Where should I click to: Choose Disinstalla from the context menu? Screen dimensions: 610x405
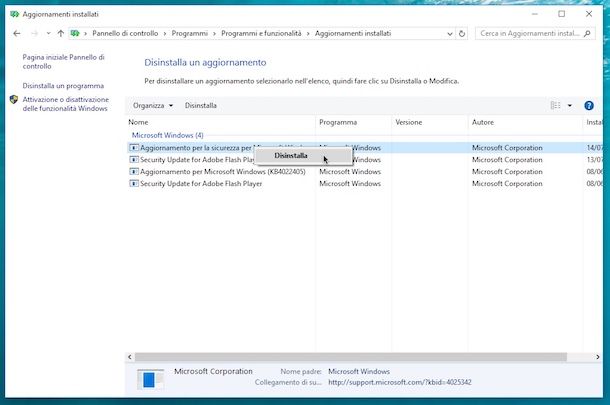tap(303, 156)
